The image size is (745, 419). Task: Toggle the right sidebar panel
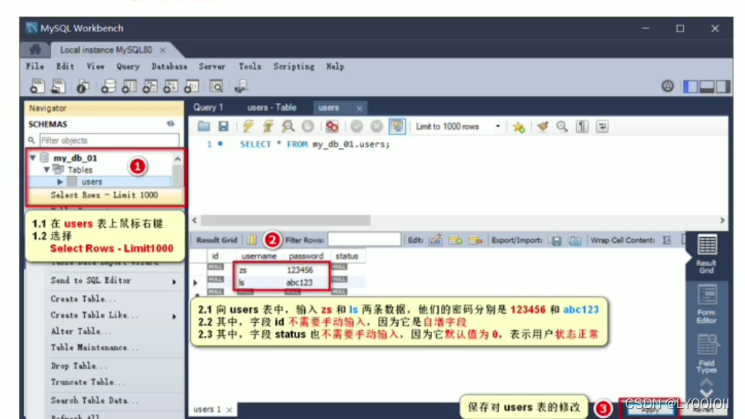point(723,86)
